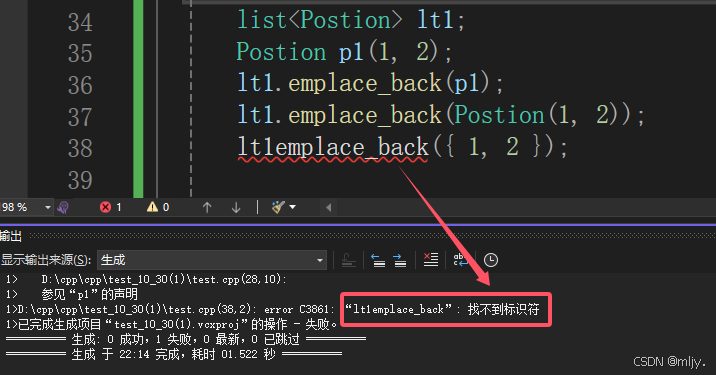Open the zoom level dropdown showing 98 %

(x=26, y=207)
